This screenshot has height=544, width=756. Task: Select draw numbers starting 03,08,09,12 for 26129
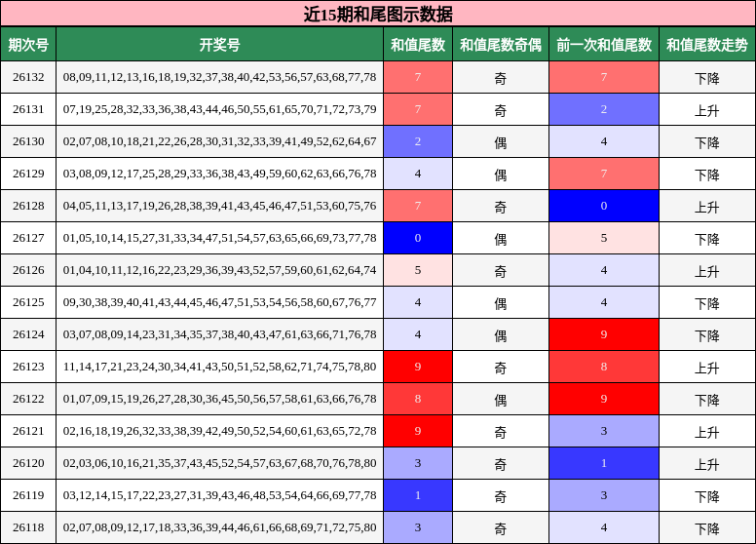point(220,174)
